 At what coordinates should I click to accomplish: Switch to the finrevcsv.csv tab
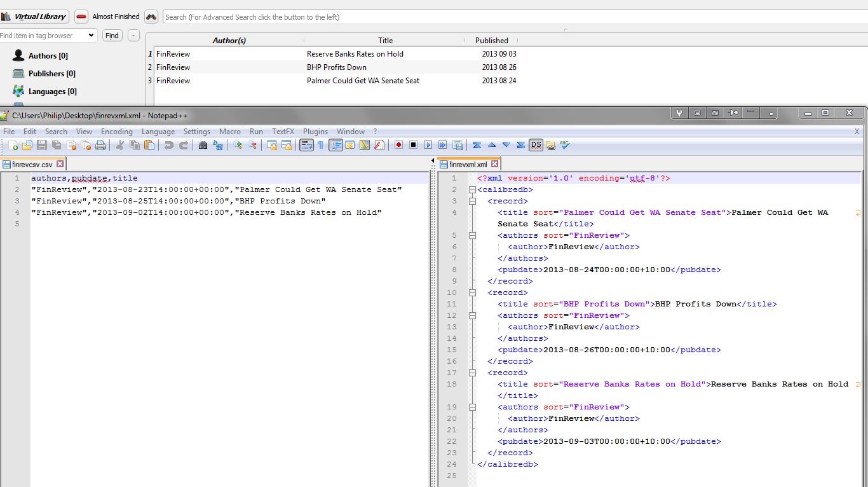pyautogui.click(x=32, y=164)
